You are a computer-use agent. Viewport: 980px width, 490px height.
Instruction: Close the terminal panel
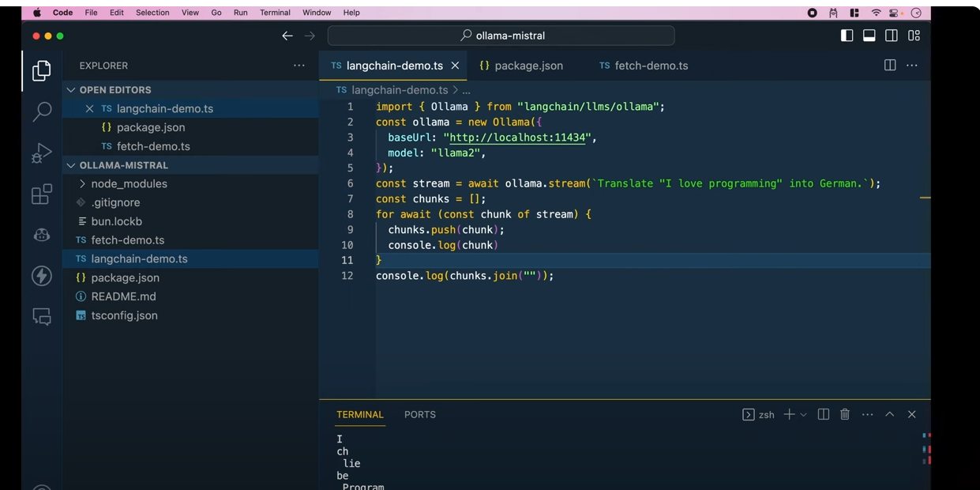912,414
